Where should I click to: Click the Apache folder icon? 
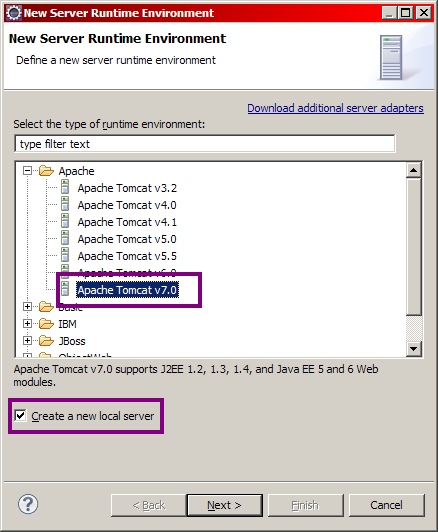tap(46, 170)
